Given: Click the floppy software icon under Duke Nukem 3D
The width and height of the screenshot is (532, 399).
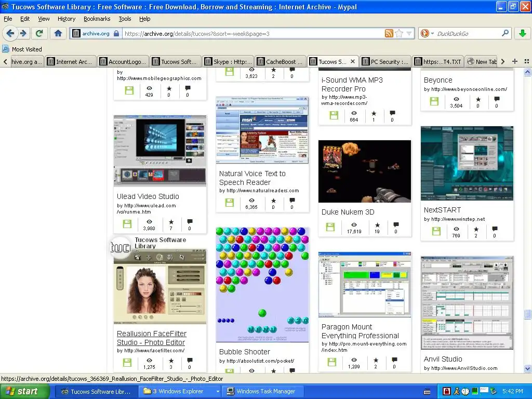Looking at the screenshot, I should [330, 227].
